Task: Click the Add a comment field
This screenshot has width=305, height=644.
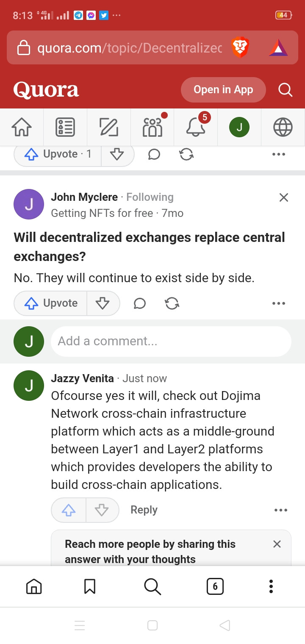Action: [171, 341]
